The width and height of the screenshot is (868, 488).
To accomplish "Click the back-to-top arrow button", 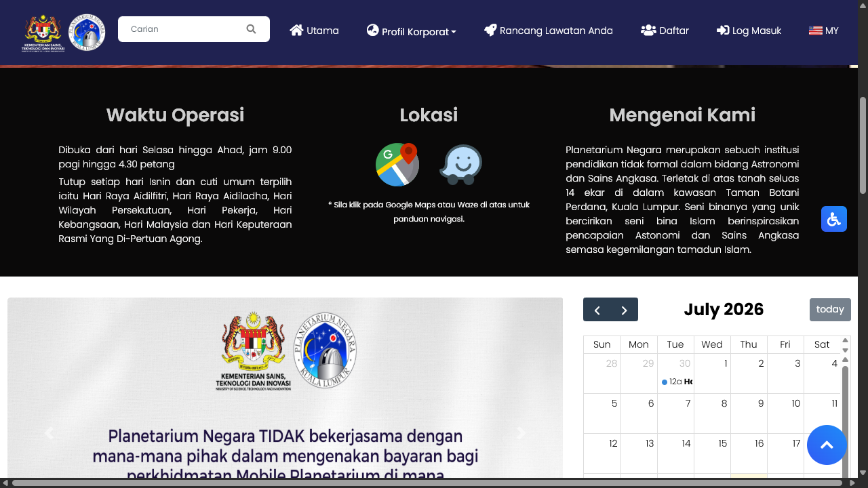I will tap(827, 445).
